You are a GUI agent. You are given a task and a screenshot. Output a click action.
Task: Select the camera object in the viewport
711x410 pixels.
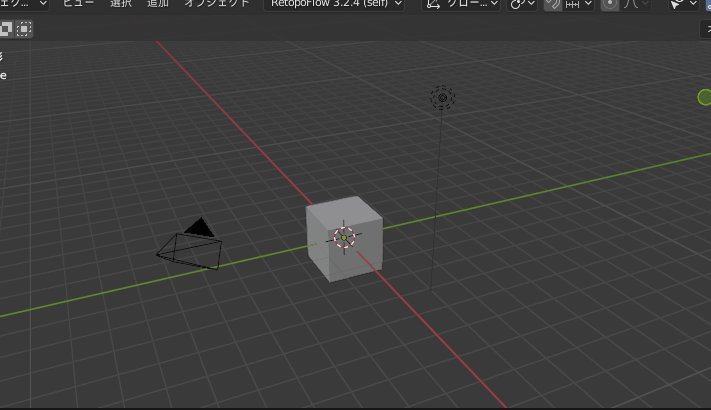click(190, 245)
